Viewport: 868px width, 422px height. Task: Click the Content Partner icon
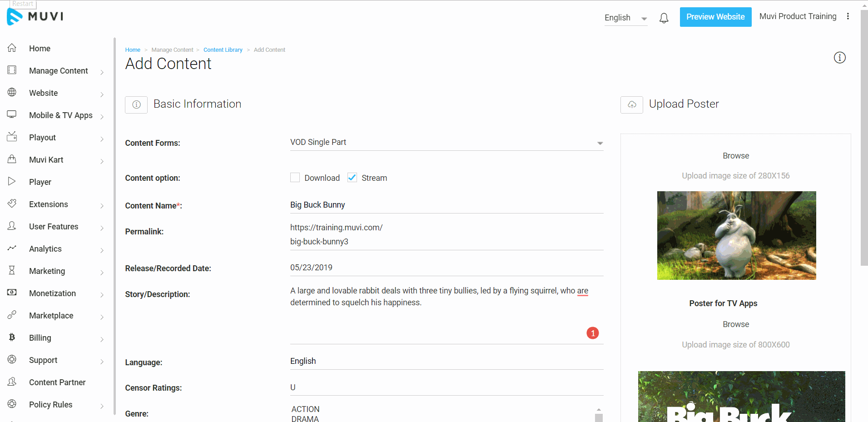tap(12, 382)
